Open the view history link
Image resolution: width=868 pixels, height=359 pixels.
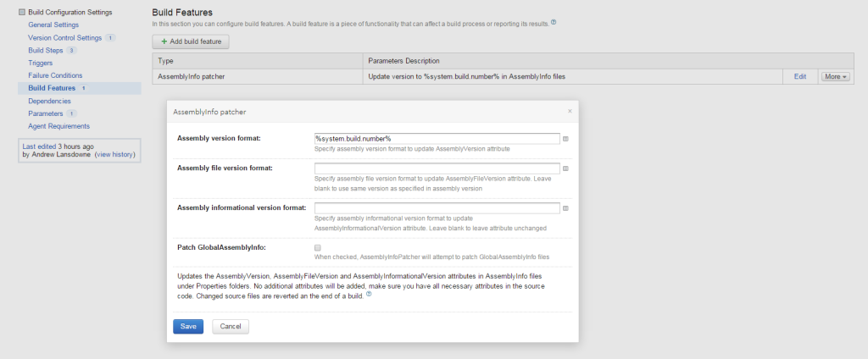point(114,155)
